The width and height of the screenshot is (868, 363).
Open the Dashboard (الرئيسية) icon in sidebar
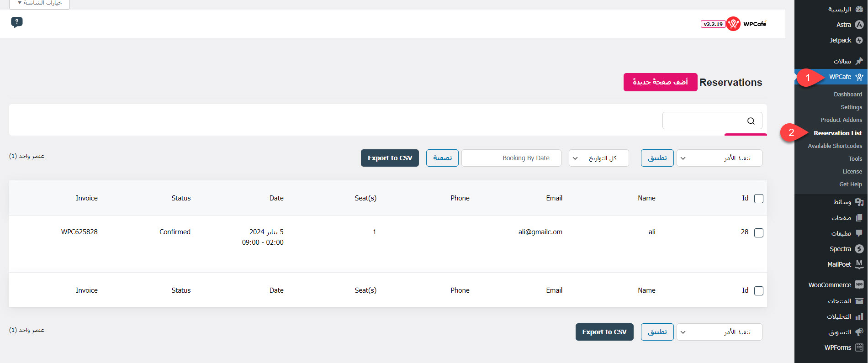pos(859,9)
